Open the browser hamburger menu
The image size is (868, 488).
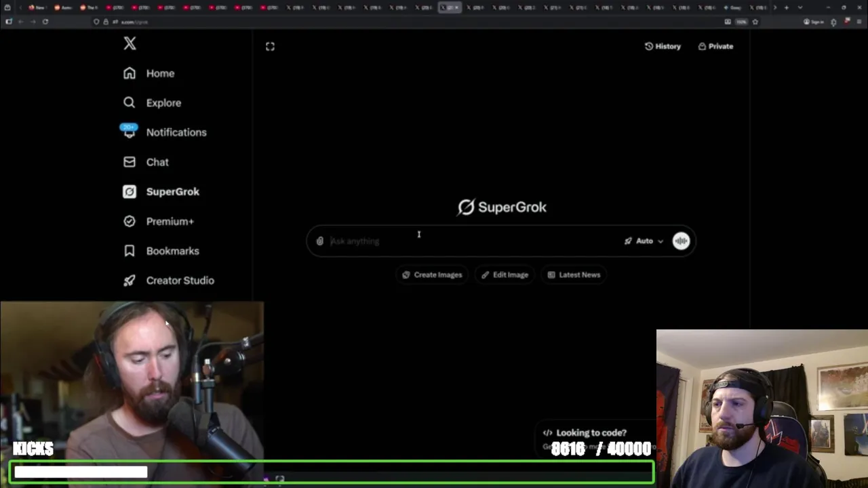[x=859, y=22]
